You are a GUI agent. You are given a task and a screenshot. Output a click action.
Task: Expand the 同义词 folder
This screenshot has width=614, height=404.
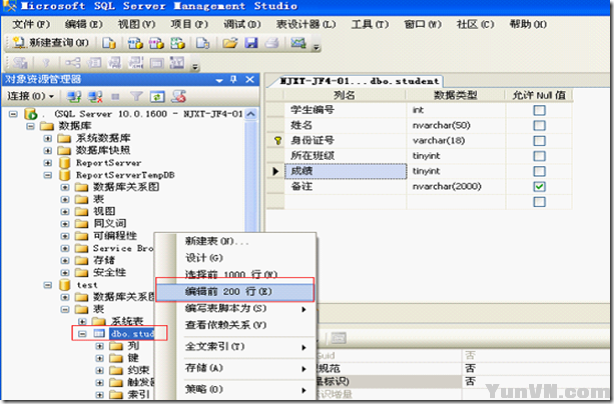(x=65, y=224)
